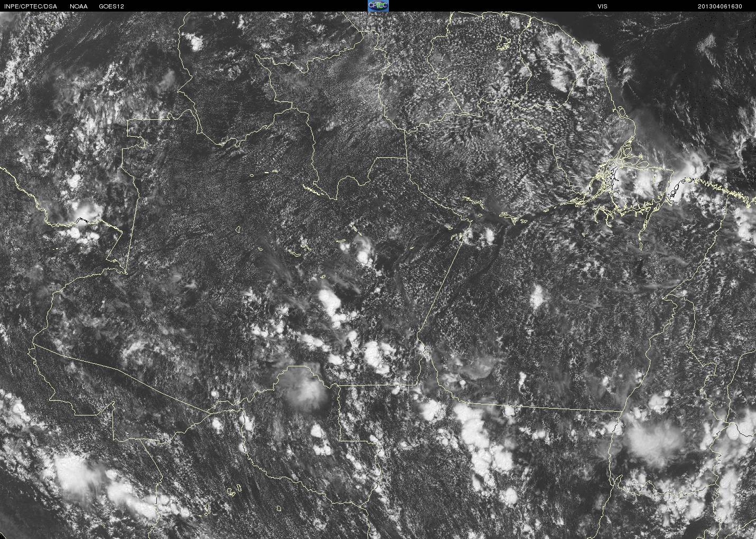This screenshot has height=539, width=756.
Task: Click the 201304061630 timestamp
Action: pyautogui.click(x=720, y=6)
